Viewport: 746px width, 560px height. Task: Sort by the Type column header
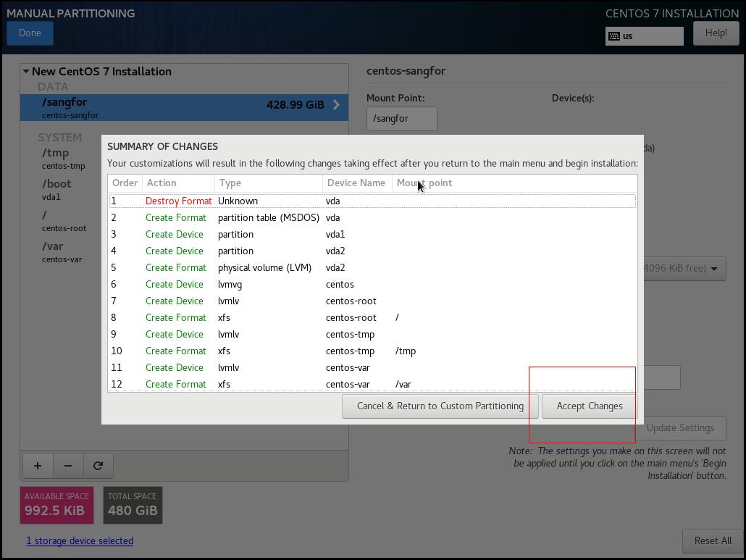tap(268, 183)
